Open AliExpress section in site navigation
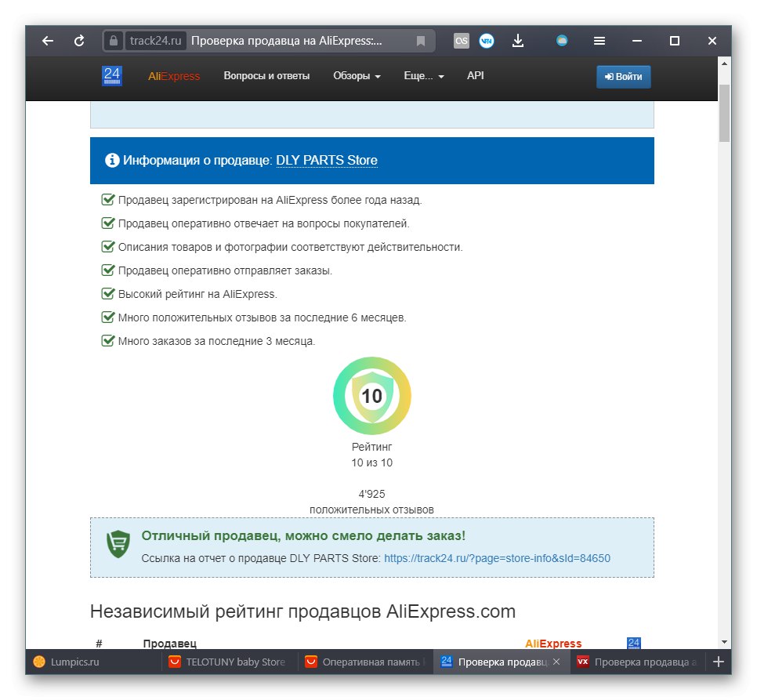 (x=174, y=76)
